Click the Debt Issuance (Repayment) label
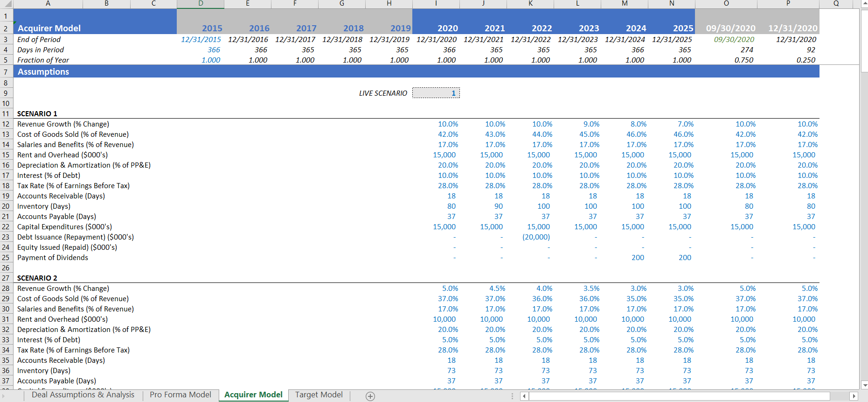The height and width of the screenshot is (402, 868). point(76,237)
